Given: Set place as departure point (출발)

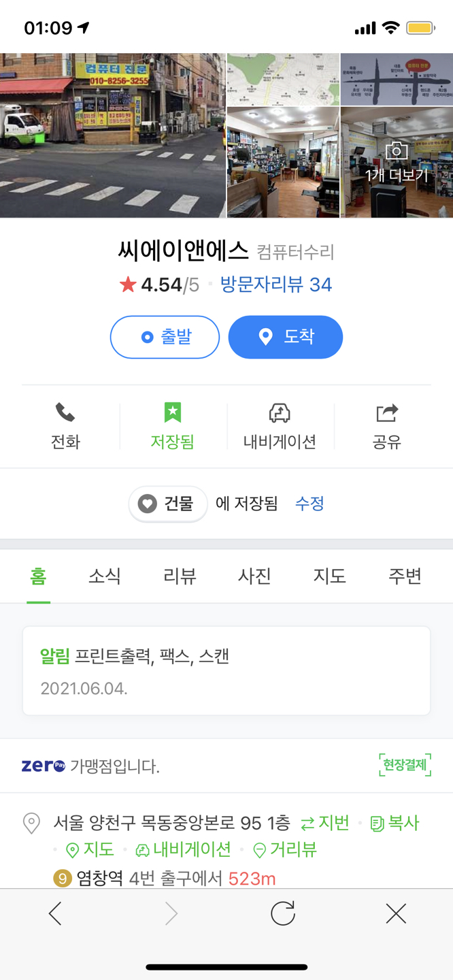Looking at the screenshot, I should (x=165, y=337).
